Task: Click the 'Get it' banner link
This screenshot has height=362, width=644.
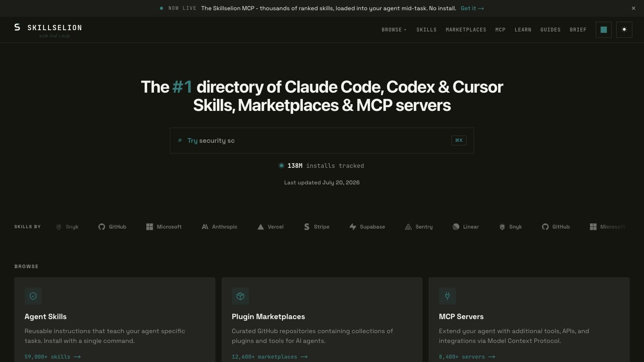Action: pyautogui.click(x=472, y=8)
